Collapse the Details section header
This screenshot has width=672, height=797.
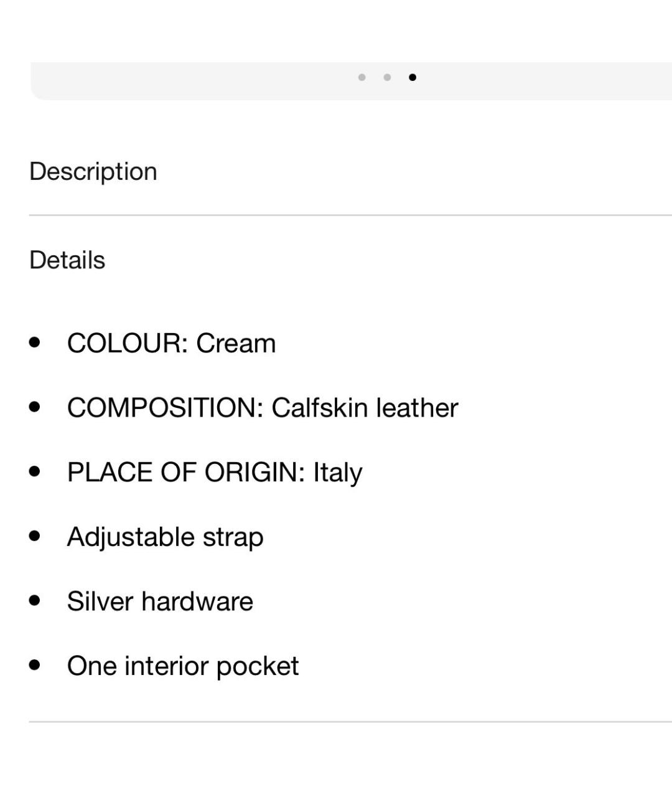point(67,260)
